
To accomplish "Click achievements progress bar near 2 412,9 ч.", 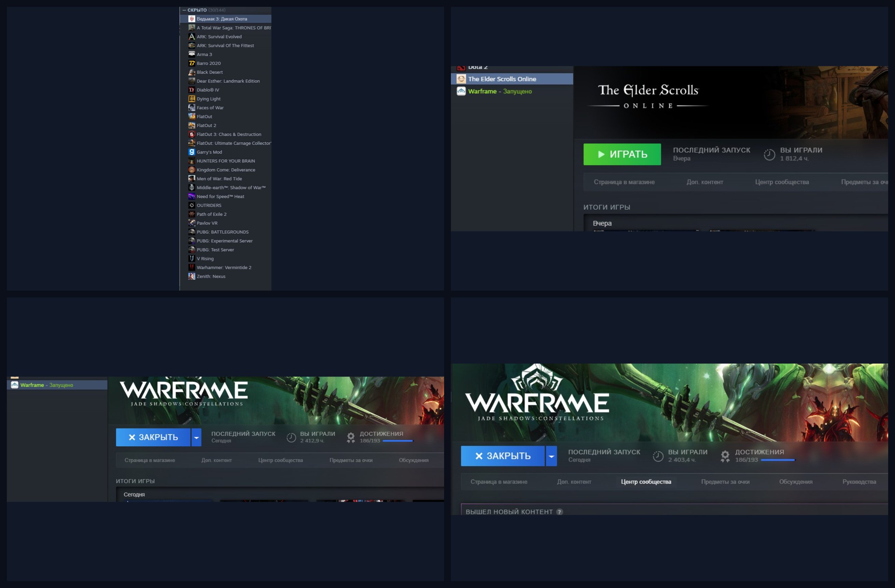I will [x=398, y=440].
